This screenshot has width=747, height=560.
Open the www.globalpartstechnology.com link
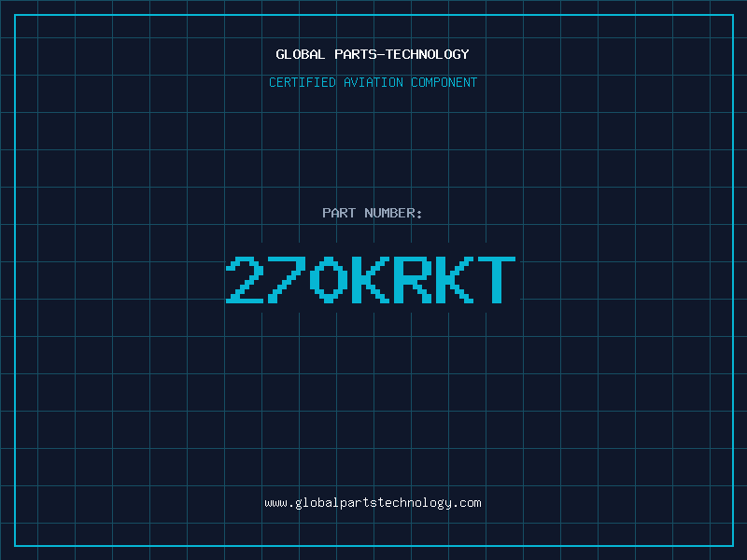(x=373, y=503)
